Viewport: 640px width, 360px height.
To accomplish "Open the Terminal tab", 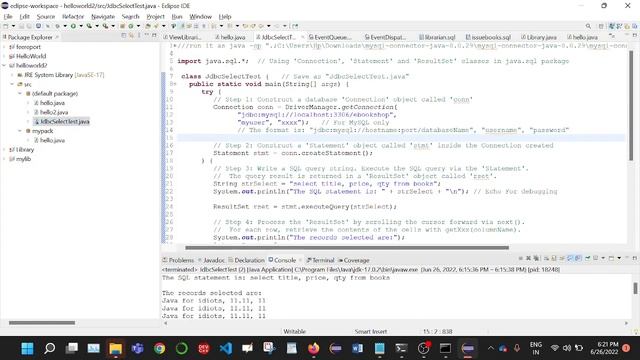I will click(320, 260).
